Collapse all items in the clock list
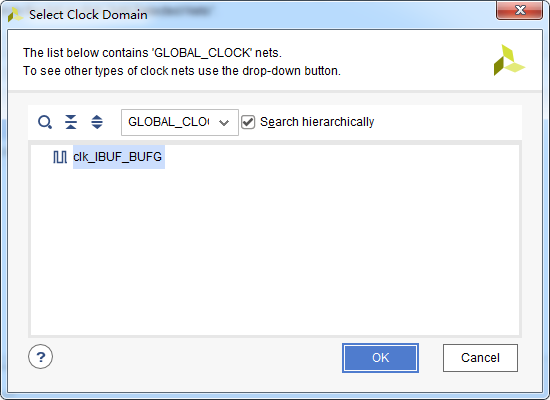The height and width of the screenshot is (400, 550). pyautogui.click(x=71, y=122)
